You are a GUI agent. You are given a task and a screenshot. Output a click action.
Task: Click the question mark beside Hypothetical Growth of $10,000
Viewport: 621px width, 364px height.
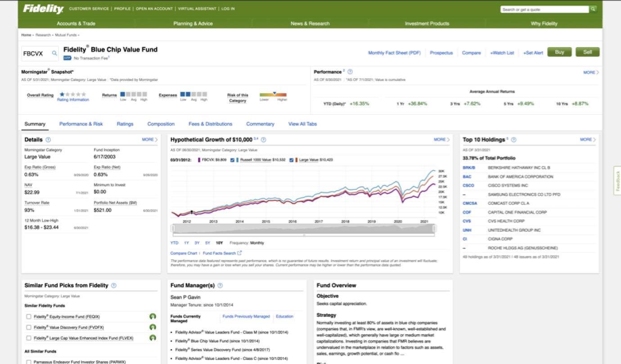coord(264,139)
